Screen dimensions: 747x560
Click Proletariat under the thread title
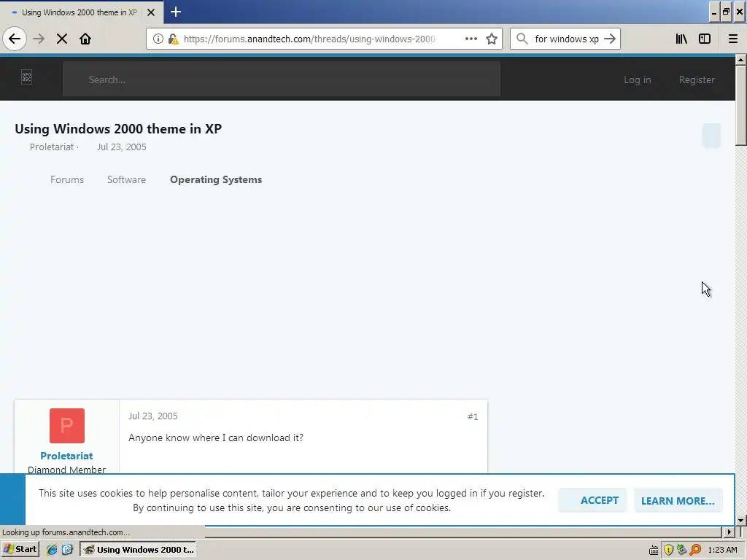(x=52, y=147)
